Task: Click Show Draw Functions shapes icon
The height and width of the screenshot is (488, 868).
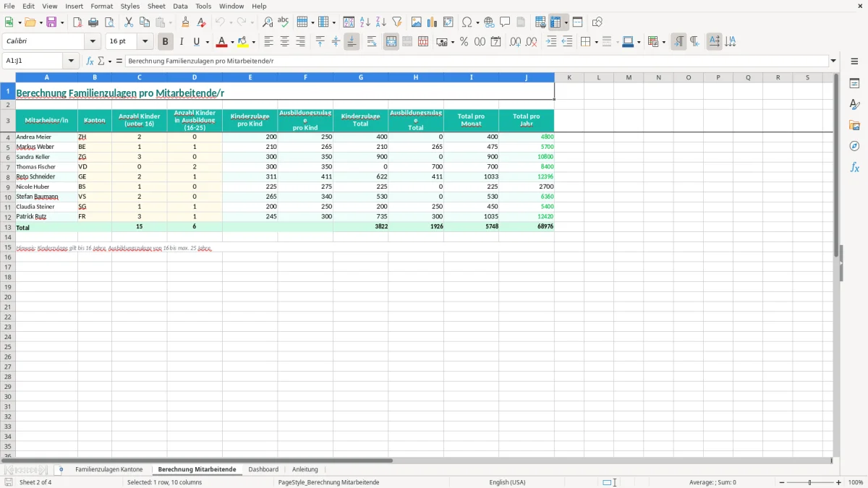Action: [597, 22]
